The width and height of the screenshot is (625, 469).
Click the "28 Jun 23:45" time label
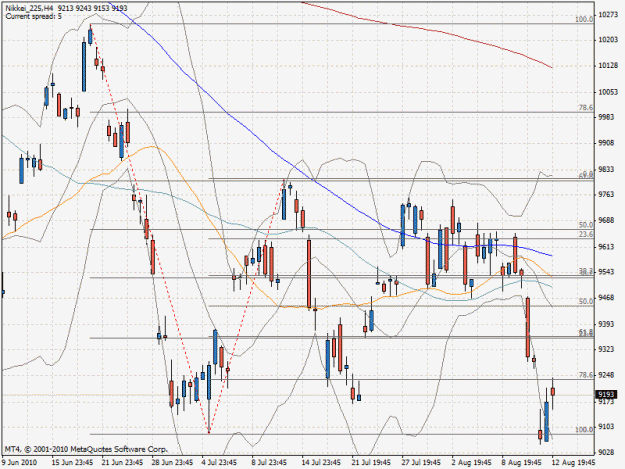[x=172, y=462]
